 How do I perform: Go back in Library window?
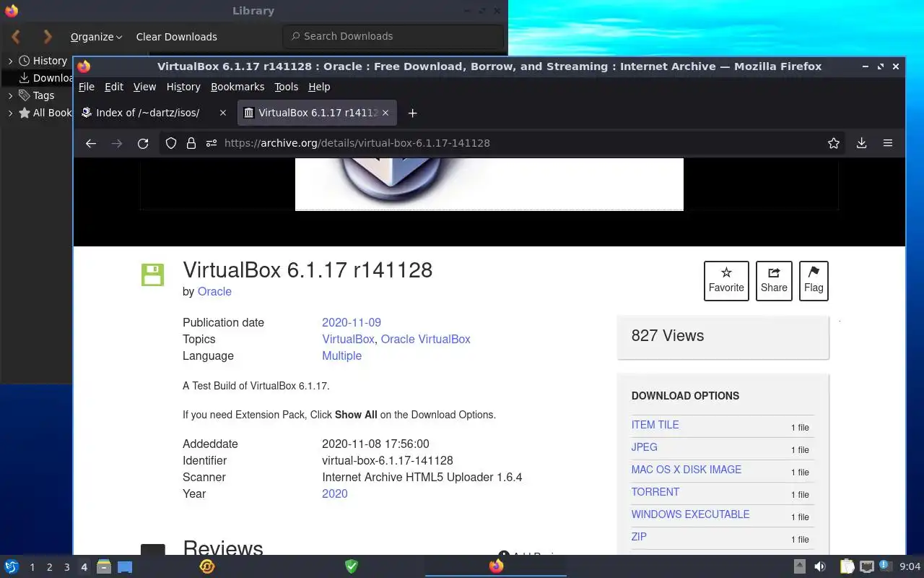pos(16,36)
